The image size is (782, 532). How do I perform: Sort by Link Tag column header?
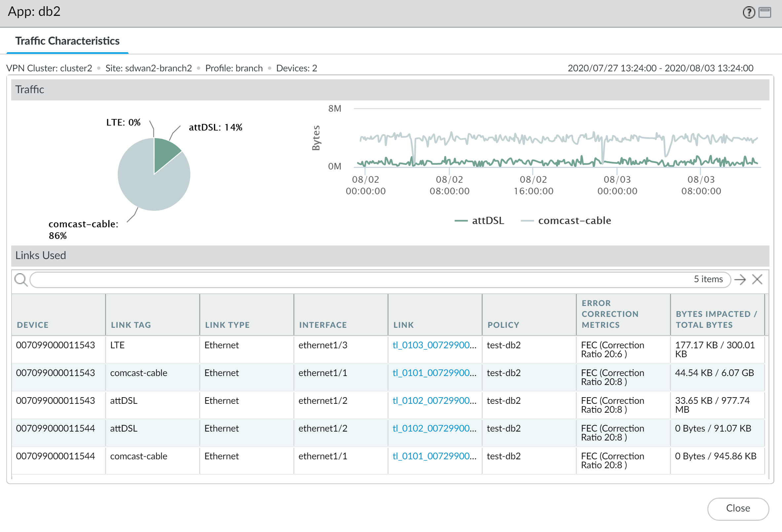tap(130, 325)
